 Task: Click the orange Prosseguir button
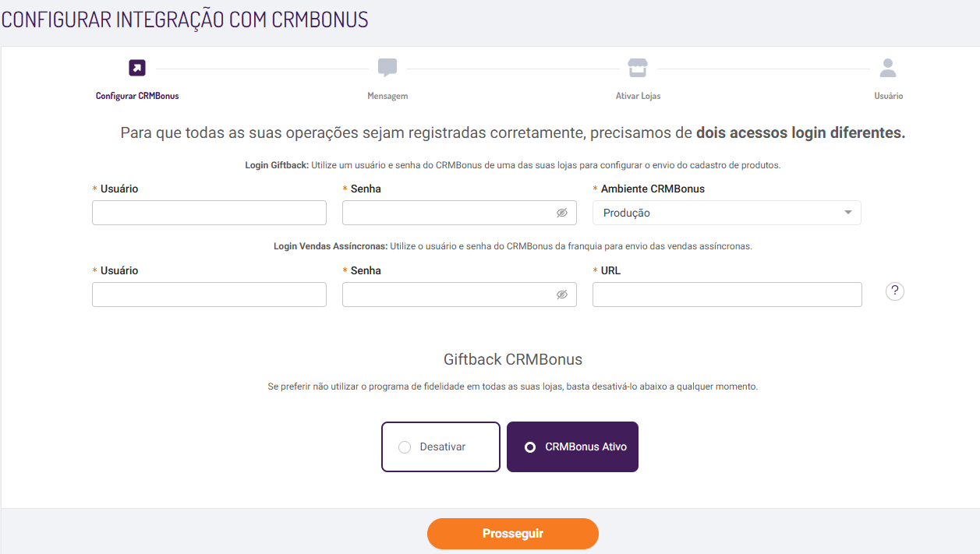tap(512, 534)
